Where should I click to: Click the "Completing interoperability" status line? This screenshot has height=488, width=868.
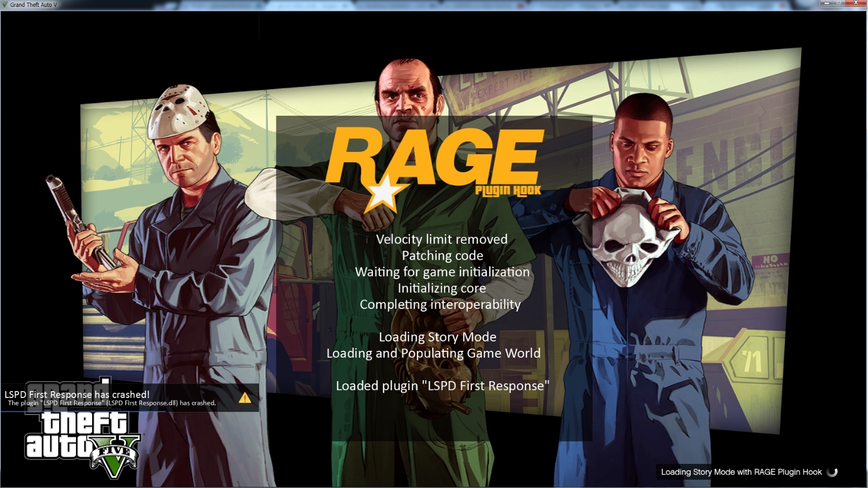click(x=440, y=304)
